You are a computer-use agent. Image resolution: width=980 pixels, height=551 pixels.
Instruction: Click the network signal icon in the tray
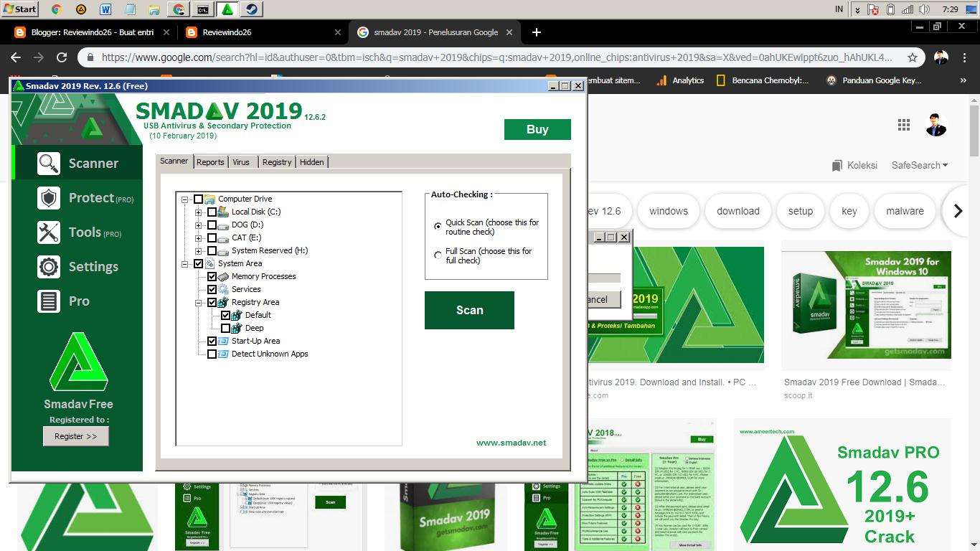tap(908, 9)
